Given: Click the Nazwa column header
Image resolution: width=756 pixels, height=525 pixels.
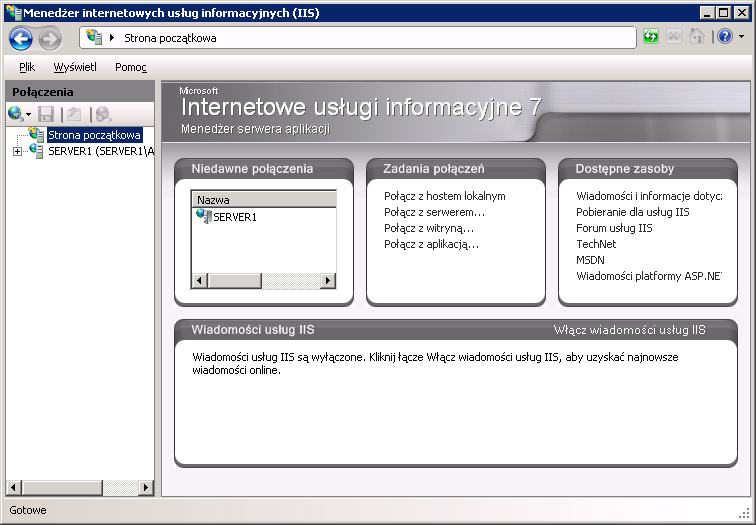Looking at the screenshot, I should pyautogui.click(x=264, y=200).
